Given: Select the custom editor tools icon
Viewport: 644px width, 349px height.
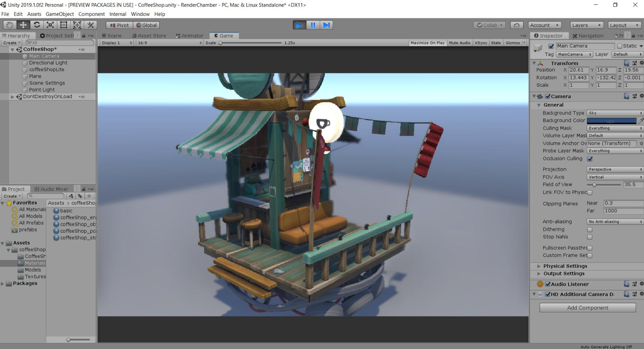Looking at the screenshot, I should click(x=90, y=25).
